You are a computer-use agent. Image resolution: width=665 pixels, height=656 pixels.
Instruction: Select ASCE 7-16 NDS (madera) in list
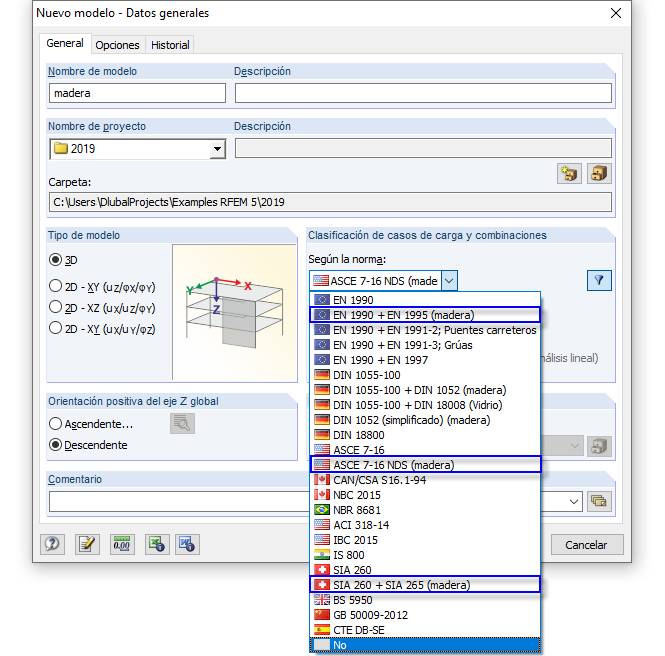click(425, 465)
